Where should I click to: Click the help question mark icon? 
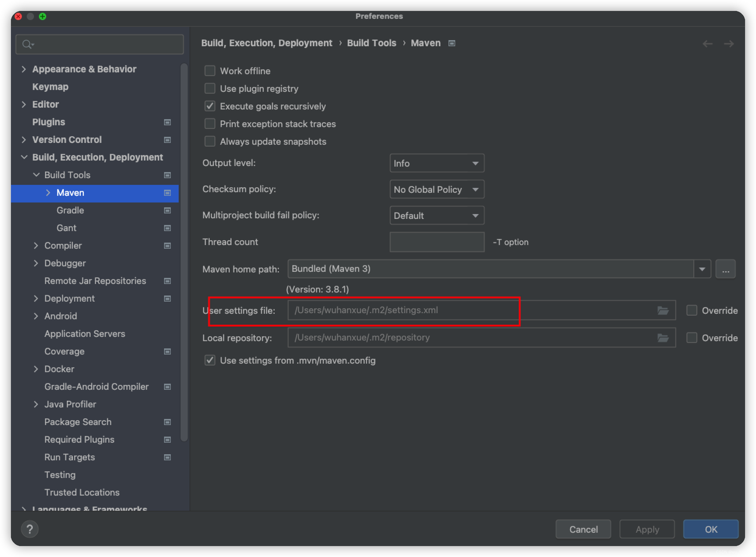pos(30,529)
